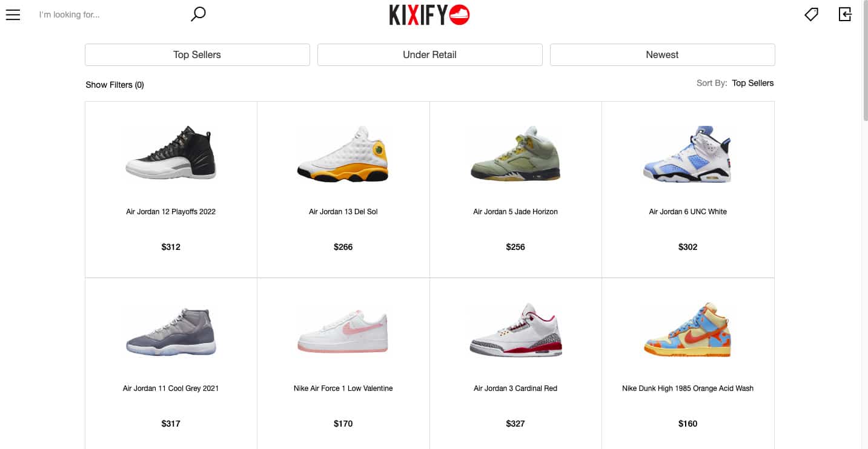The height and width of the screenshot is (449, 868).
Task: Open the Air Jordan 6 UNC White thumbnail
Action: click(x=687, y=154)
